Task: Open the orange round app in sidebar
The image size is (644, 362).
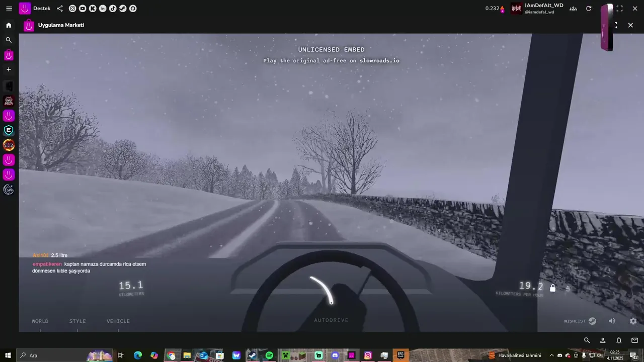Action: [9, 145]
